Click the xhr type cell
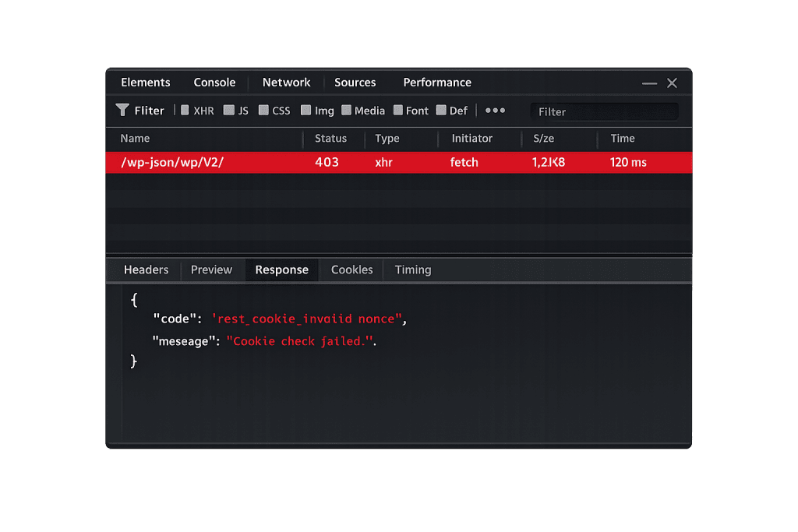Screen dimensions: 798x532 point(383,162)
